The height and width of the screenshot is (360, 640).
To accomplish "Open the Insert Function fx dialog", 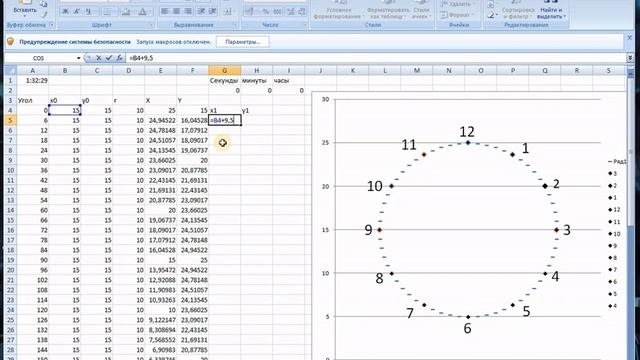I will click(x=119, y=58).
